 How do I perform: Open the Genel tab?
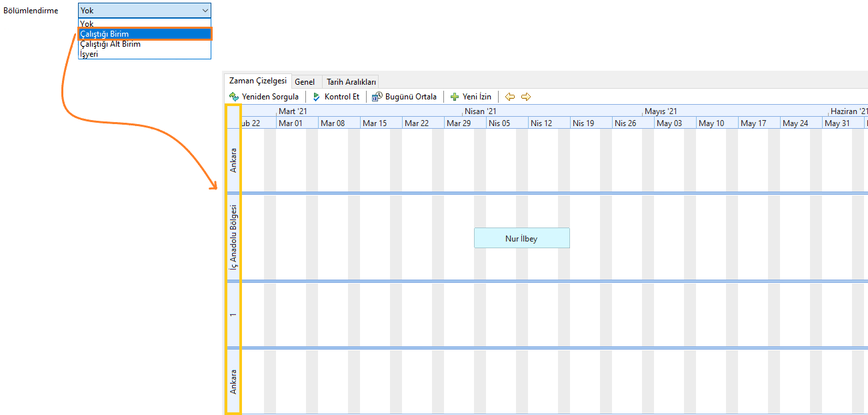point(305,81)
